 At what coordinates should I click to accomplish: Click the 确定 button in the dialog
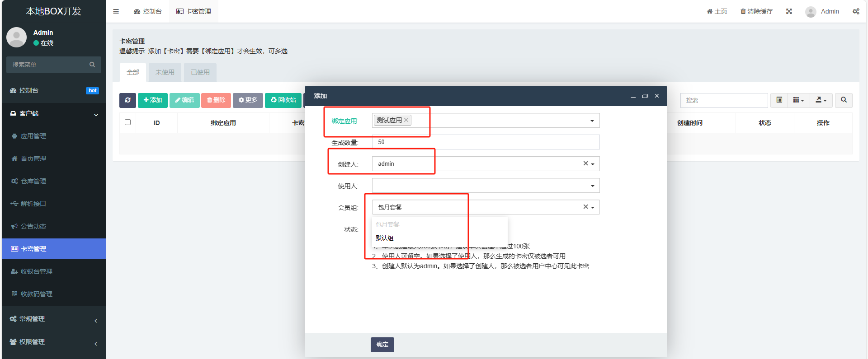coord(382,345)
